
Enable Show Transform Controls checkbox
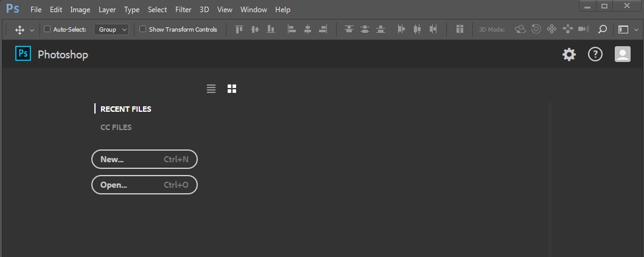(x=142, y=29)
